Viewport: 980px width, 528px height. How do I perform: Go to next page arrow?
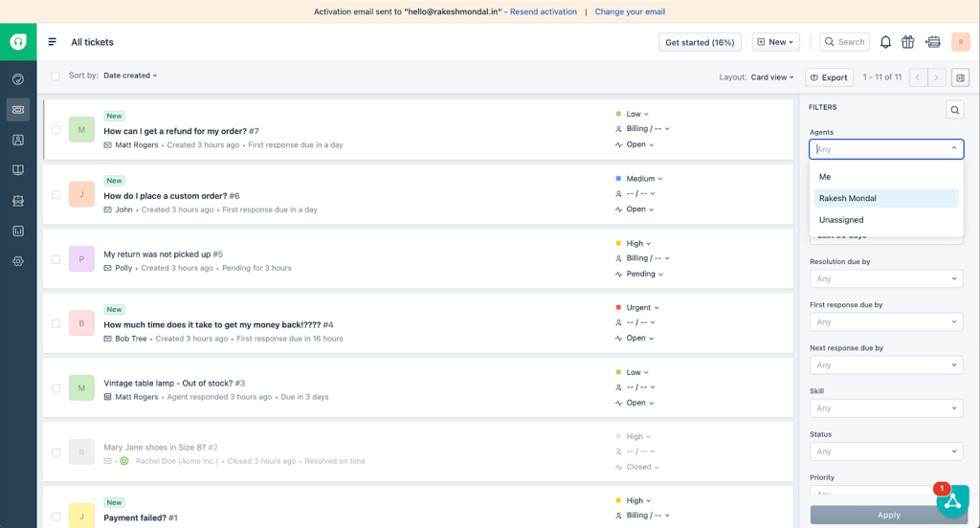(936, 77)
